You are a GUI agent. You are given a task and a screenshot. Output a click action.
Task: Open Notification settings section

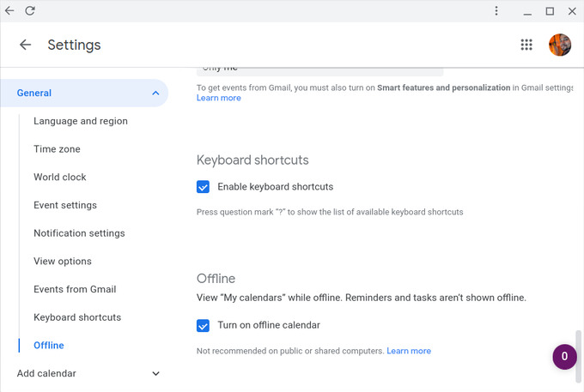79,233
